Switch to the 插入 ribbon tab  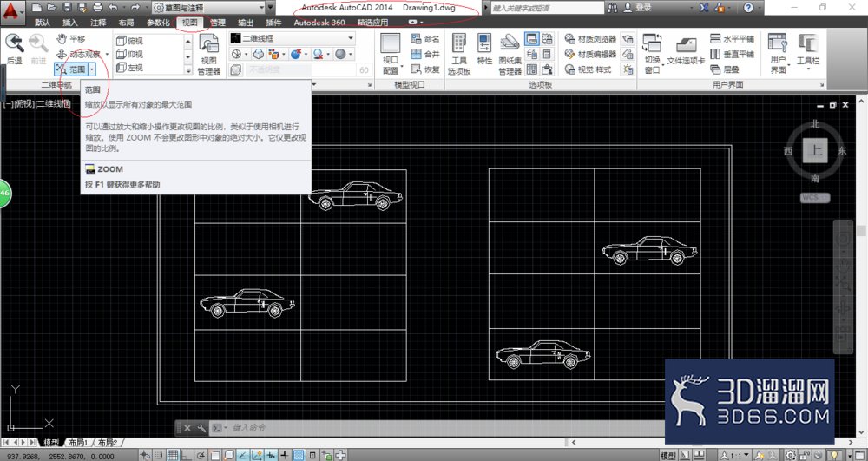coord(70,23)
